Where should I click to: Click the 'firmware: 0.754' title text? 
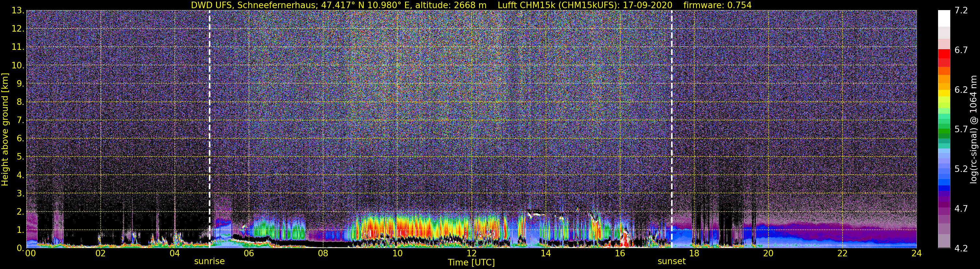point(718,5)
